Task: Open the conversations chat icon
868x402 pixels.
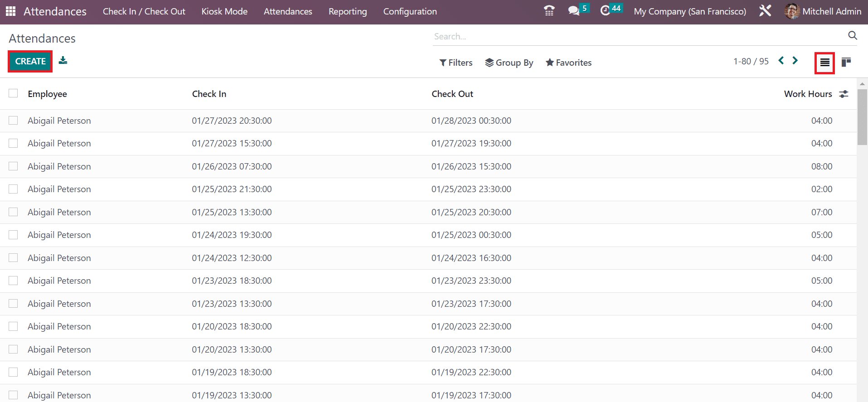Action: pos(574,11)
